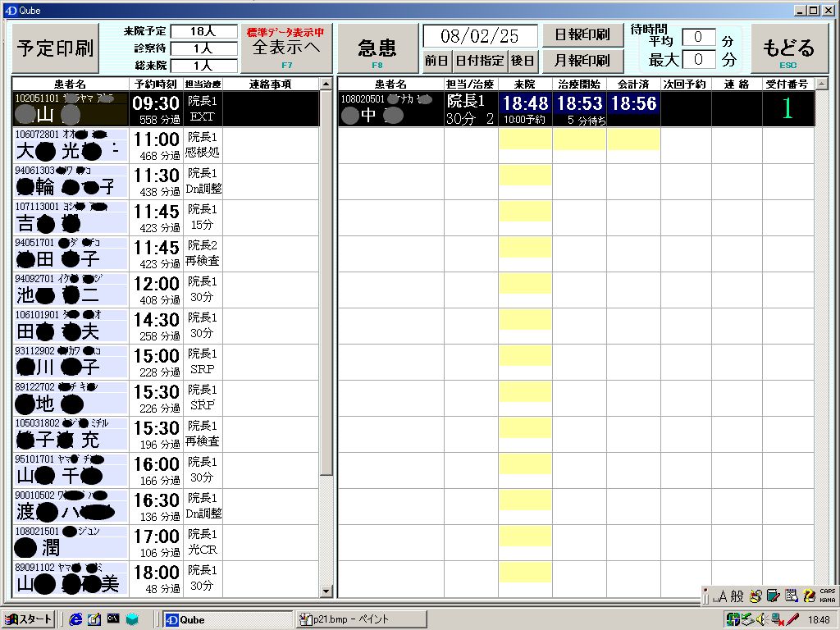
Task: Open the Windows Start menu
Action: coord(29,619)
